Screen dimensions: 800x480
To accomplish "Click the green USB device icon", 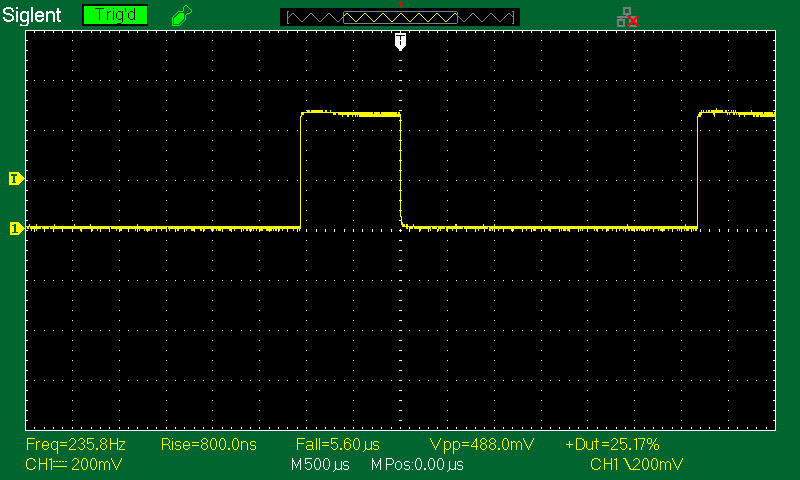I will click(x=180, y=16).
